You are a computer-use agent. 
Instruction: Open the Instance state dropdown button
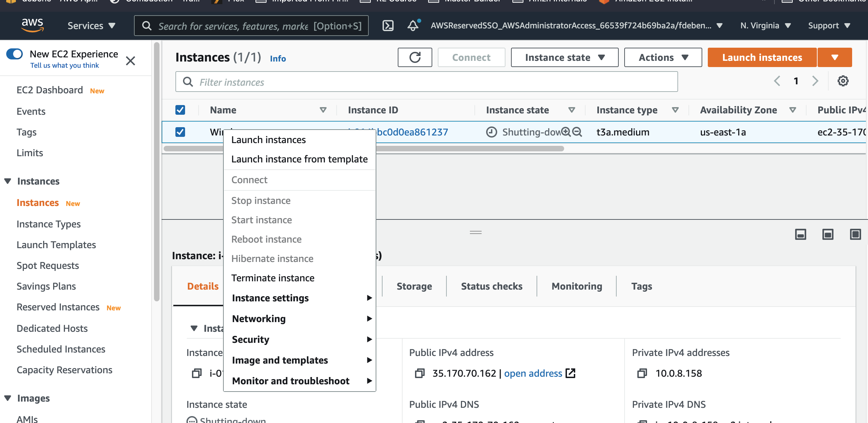point(565,57)
